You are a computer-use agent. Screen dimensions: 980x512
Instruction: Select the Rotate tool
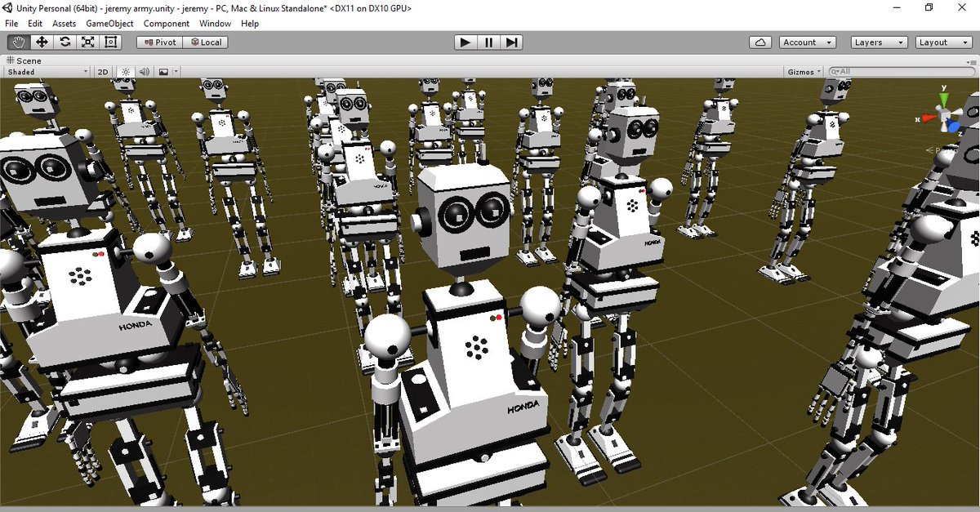[x=65, y=42]
